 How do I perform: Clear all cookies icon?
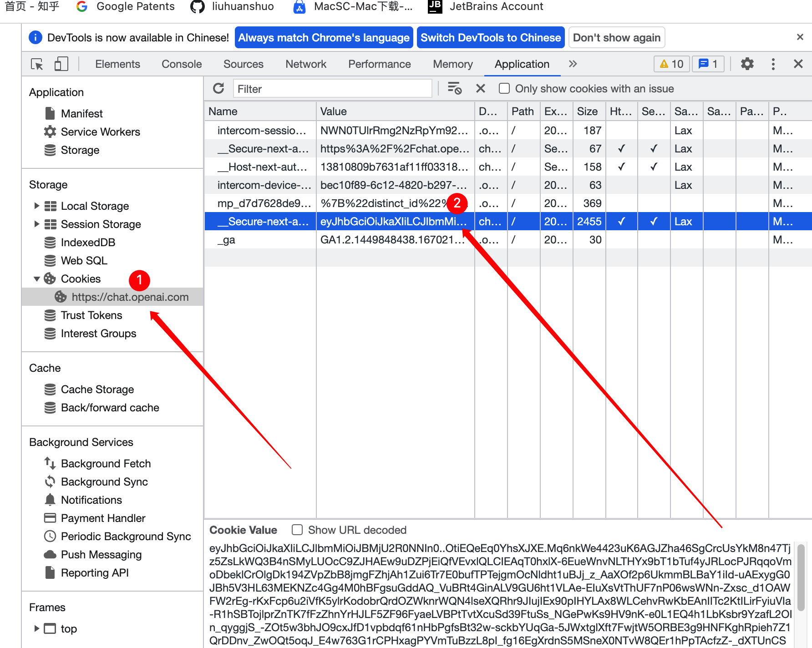coord(454,88)
